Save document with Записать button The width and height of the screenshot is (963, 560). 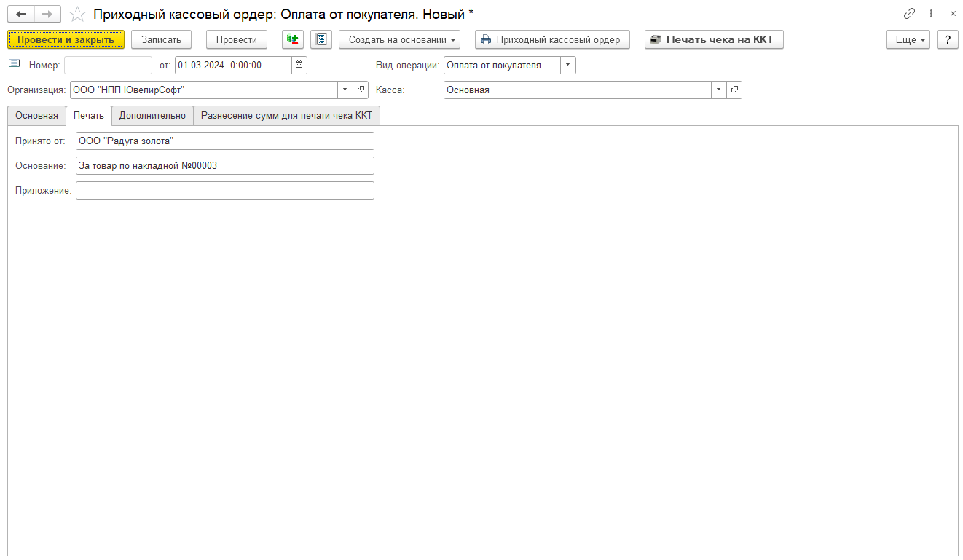(161, 39)
